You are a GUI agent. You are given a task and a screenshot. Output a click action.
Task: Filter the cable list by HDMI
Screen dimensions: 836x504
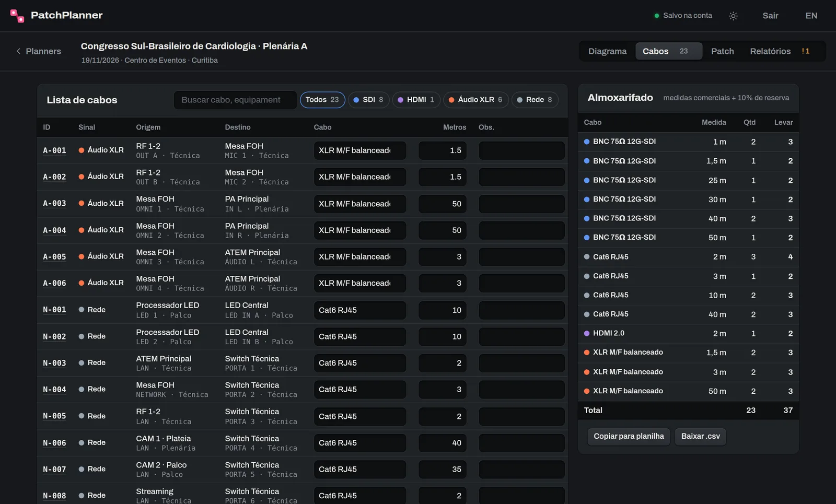point(416,100)
